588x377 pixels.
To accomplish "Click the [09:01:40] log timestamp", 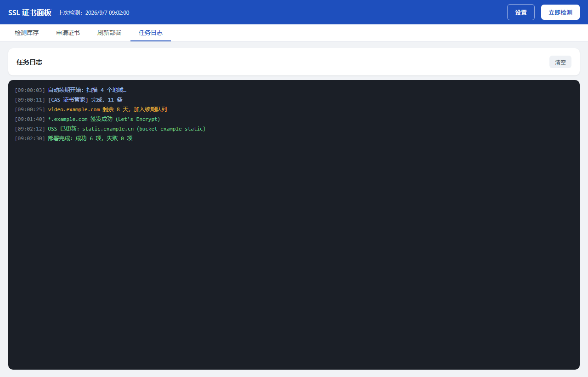I will (30, 119).
